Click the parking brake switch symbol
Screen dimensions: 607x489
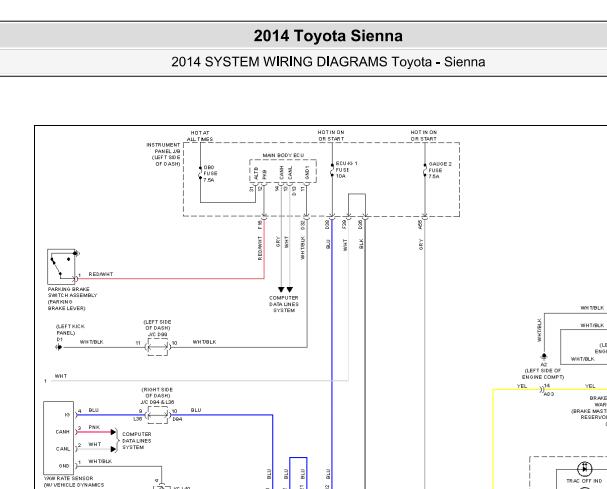pyautogui.click(x=62, y=266)
